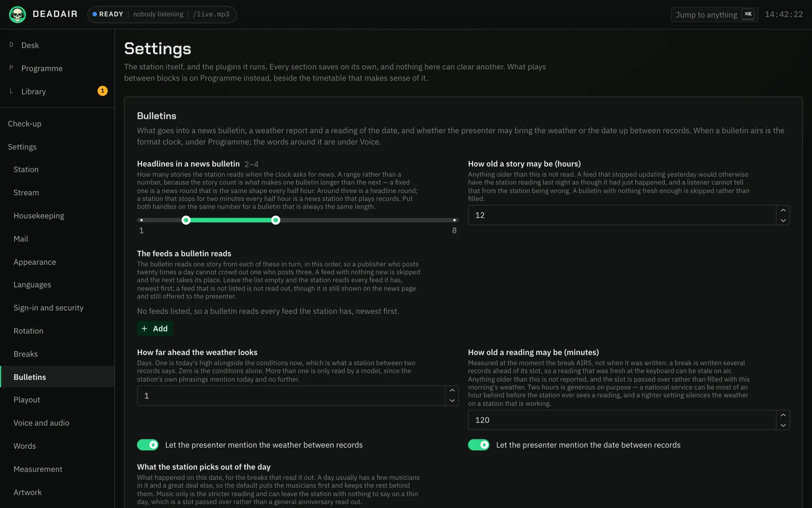The width and height of the screenshot is (812, 508).
Task: Open the Mail settings section
Action: coord(57,239)
